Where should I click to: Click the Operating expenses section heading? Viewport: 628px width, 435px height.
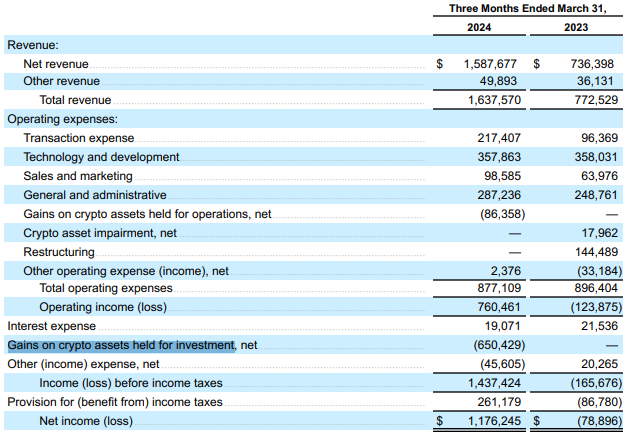pyautogui.click(x=63, y=119)
